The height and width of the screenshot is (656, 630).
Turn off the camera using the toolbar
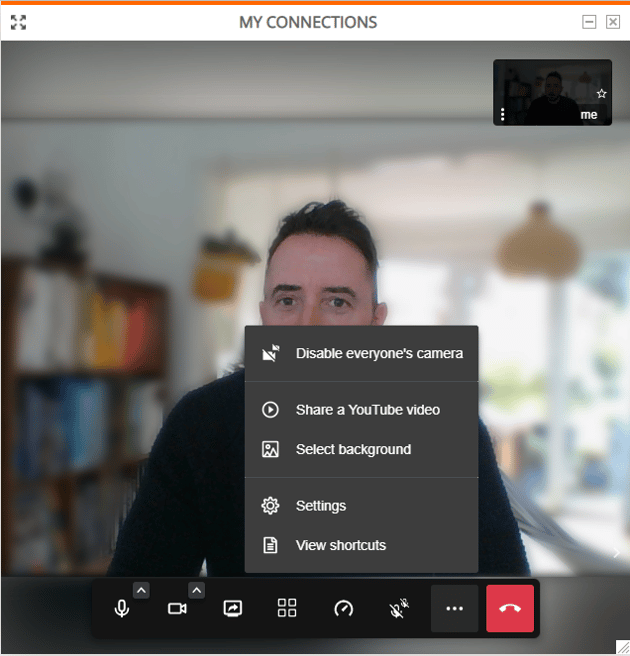click(x=177, y=608)
